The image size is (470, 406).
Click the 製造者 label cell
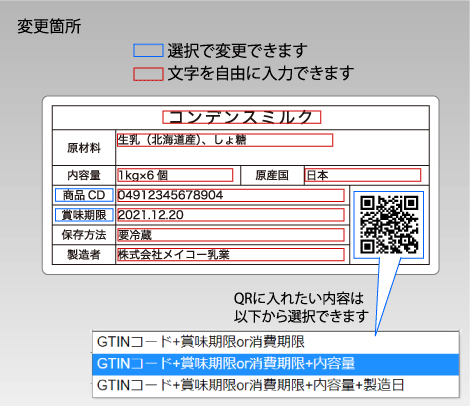tap(84, 255)
